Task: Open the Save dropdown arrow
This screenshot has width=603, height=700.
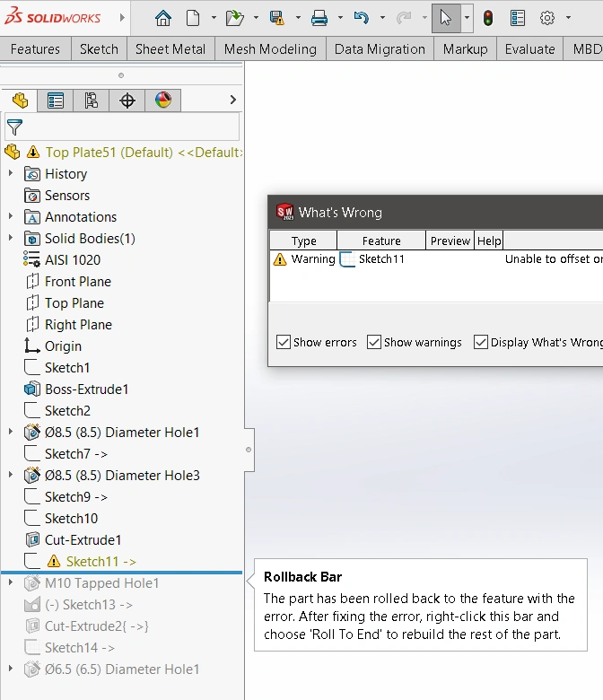Action: click(x=298, y=18)
